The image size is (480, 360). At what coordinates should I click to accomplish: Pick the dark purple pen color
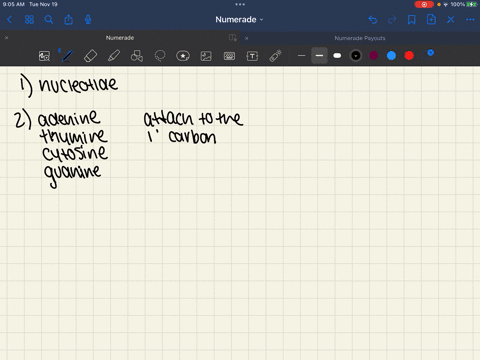click(x=374, y=56)
